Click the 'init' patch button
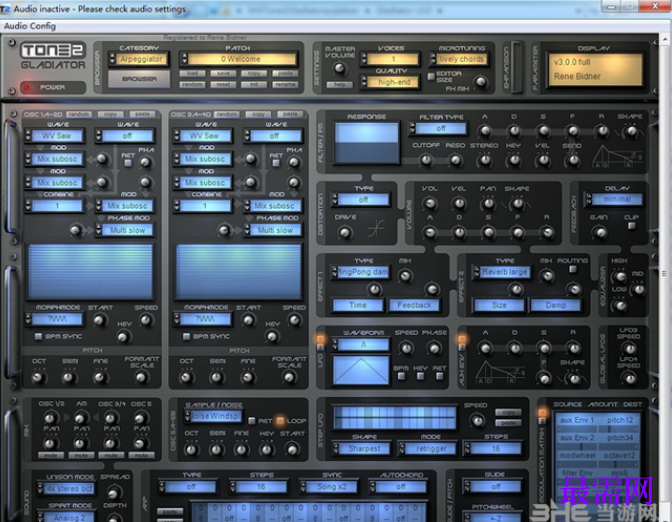Screen dimensions: 672x522 click(x=254, y=84)
